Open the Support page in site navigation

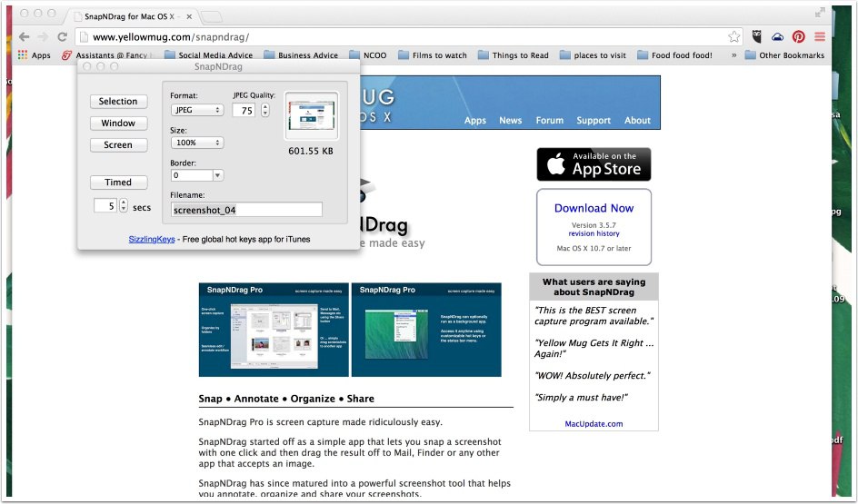(594, 120)
